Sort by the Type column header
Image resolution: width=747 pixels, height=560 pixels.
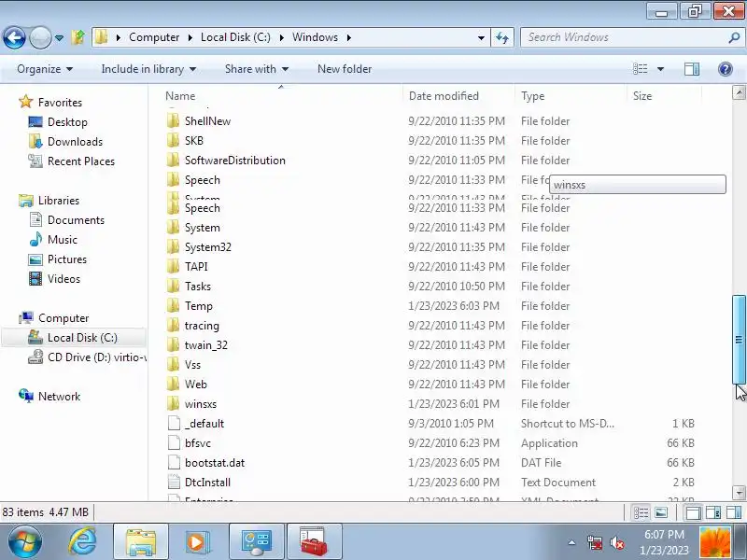tap(532, 96)
